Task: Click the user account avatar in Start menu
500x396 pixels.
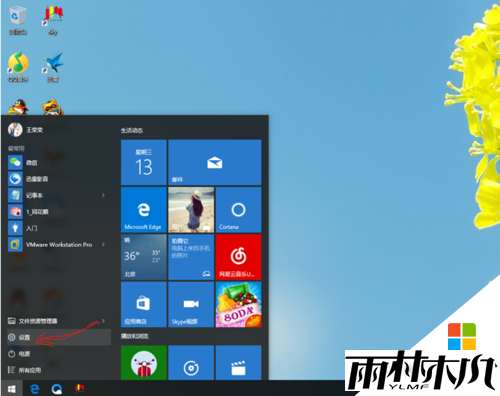Action: pyautogui.click(x=15, y=130)
